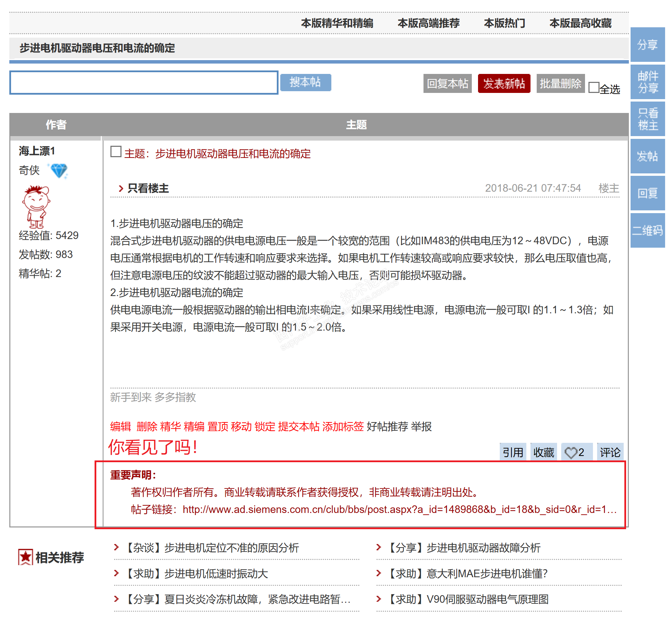Viewport: 672px width, 619px height.
Task: Open arrow link for 步进电机定位不准的原因分析
Action: pos(117,547)
